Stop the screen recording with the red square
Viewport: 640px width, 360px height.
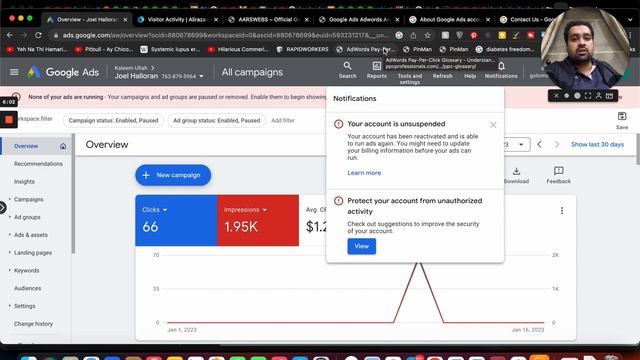(9, 120)
